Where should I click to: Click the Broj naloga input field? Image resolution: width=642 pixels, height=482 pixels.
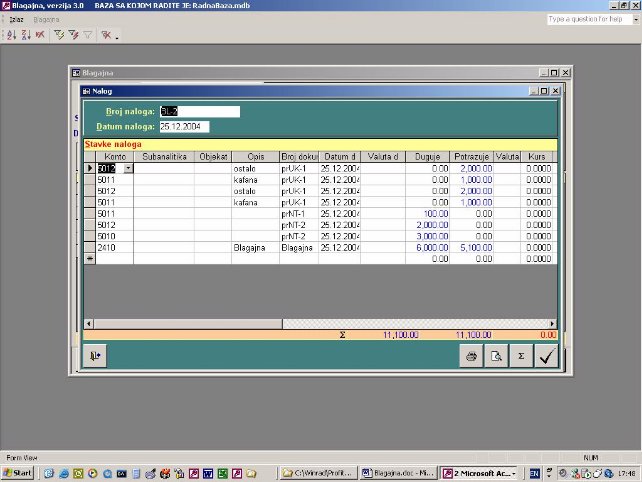point(199,111)
